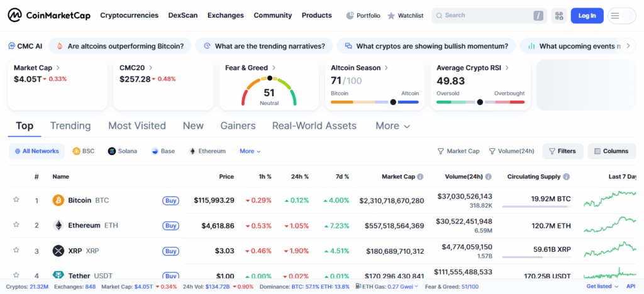Star Bitcoin to add to watchlist
The image size is (644, 294).
[16, 200]
